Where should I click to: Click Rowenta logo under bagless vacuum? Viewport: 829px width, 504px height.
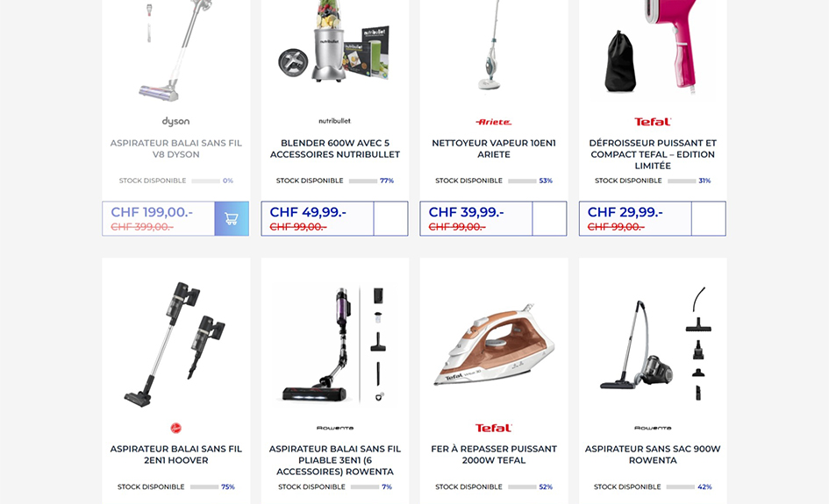click(x=653, y=428)
